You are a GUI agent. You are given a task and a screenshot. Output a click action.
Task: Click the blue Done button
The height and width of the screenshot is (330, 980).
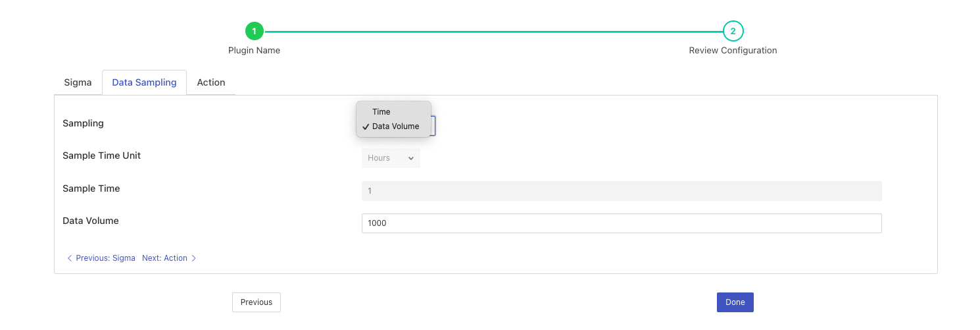735,302
